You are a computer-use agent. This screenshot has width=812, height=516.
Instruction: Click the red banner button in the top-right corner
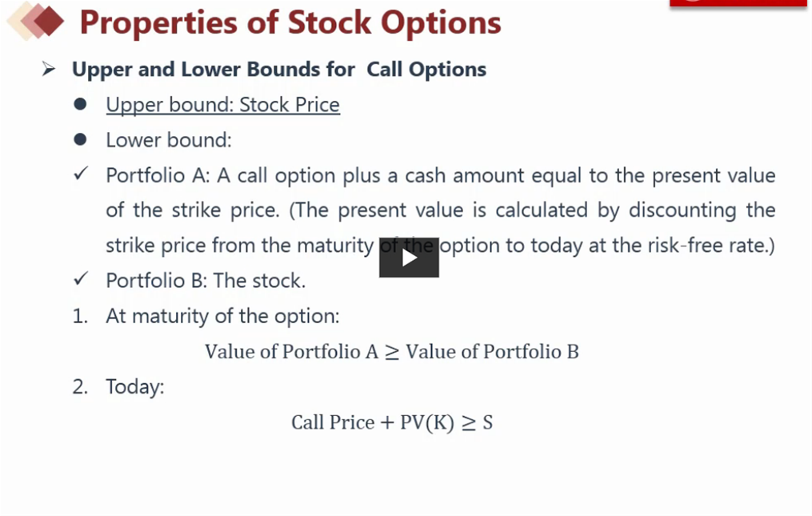(x=738, y=3)
